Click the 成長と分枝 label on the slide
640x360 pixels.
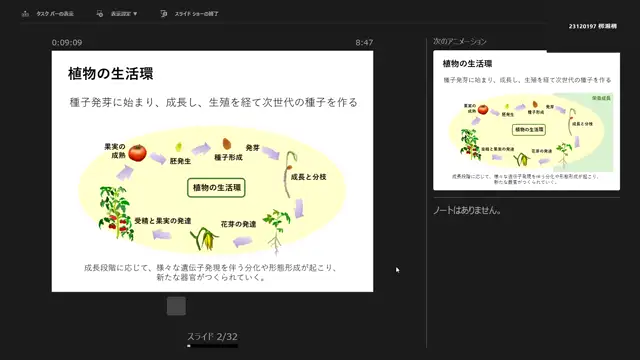point(309,177)
